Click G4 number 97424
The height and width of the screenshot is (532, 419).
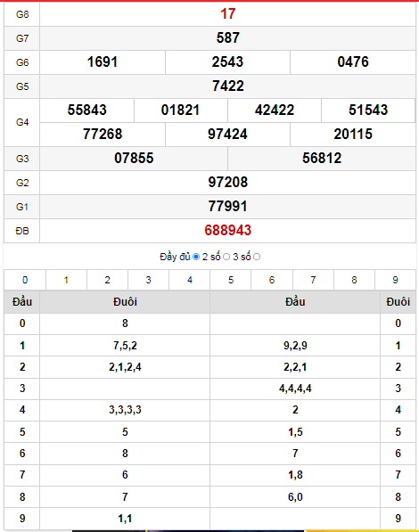coord(227,134)
